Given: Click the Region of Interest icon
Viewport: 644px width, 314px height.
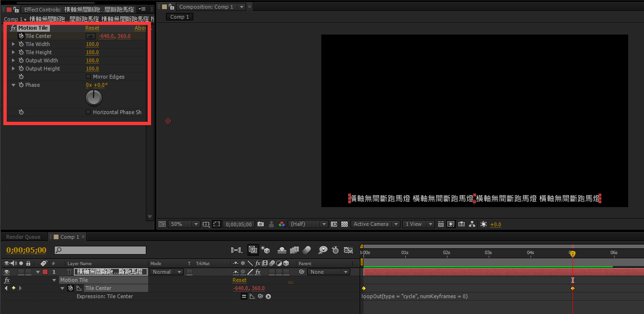Looking at the screenshot, I should [x=217, y=224].
